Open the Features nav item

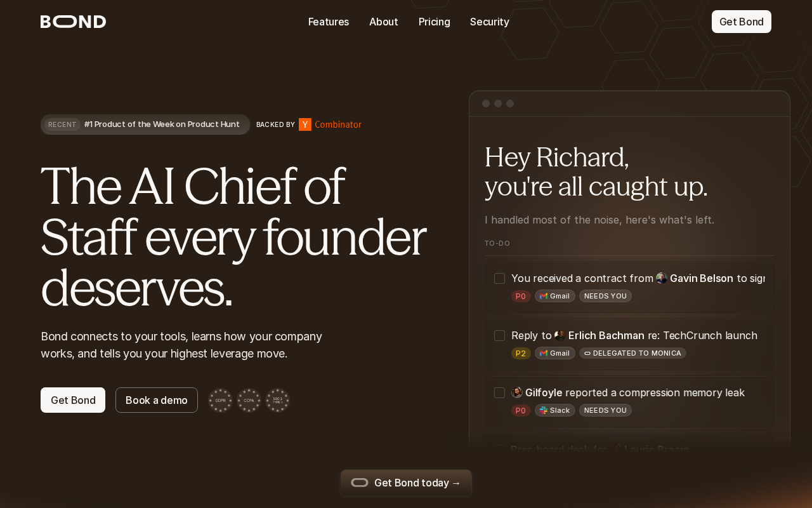click(x=329, y=22)
